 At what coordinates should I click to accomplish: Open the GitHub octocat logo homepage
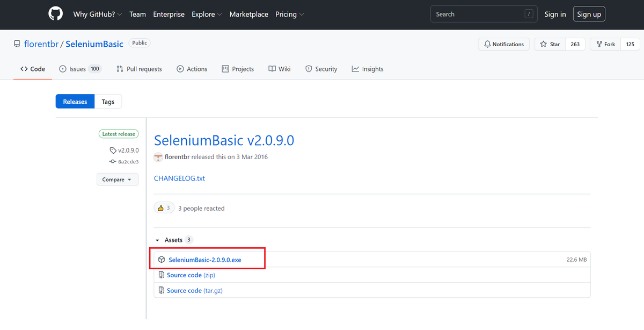coord(56,14)
